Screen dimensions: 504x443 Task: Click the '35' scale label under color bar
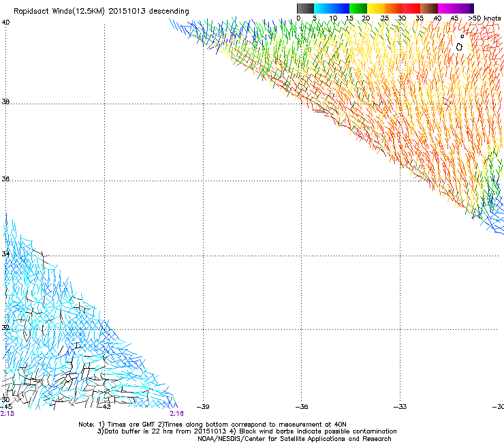[420, 18]
